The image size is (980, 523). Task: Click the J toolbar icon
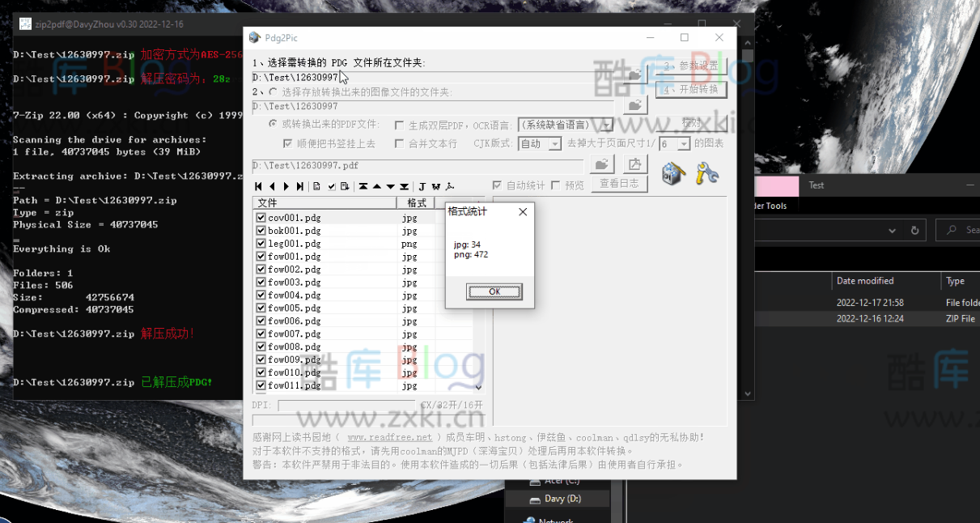421,186
